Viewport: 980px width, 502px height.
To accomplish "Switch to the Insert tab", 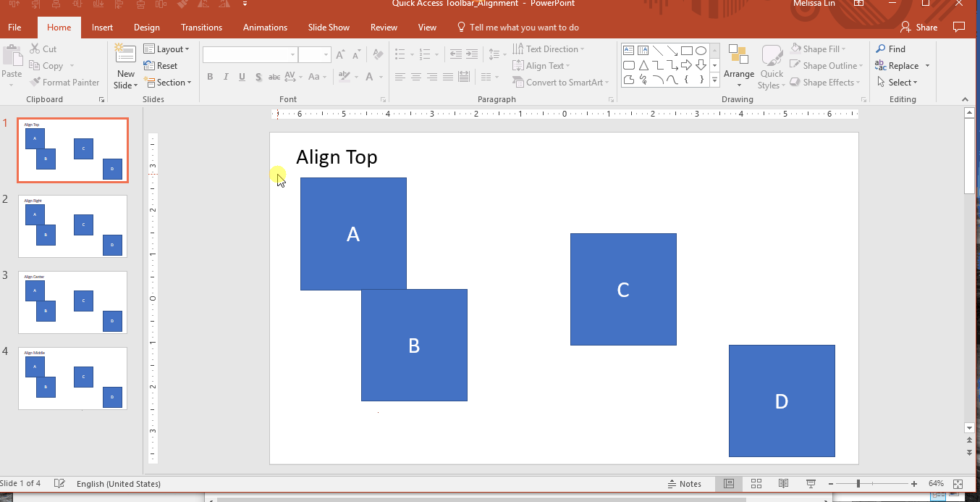I will coord(102,28).
